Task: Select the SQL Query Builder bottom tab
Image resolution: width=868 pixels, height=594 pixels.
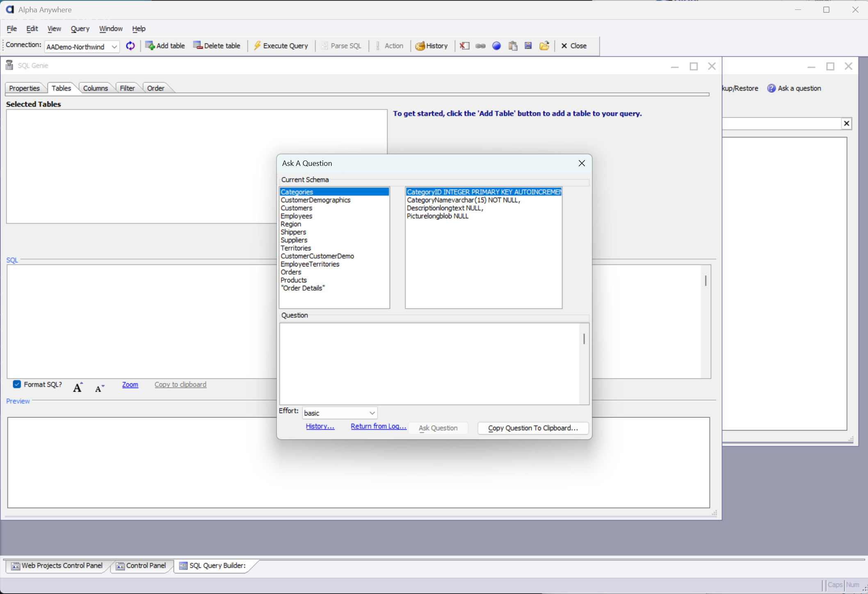Action: click(x=213, y=566)
